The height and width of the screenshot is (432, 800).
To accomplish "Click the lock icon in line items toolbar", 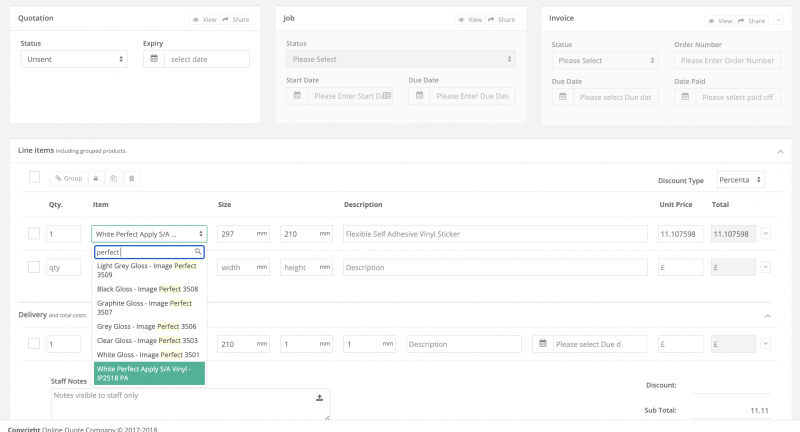I will click(96, 178).
